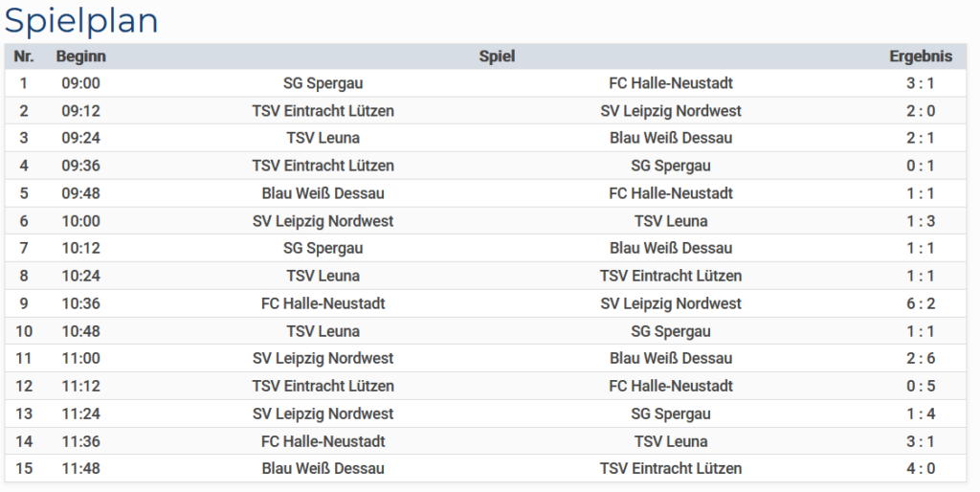Viewport: 980px width, 492px height.
Task: Click the 2 : 6 result cell
Action: click(921, 358)
